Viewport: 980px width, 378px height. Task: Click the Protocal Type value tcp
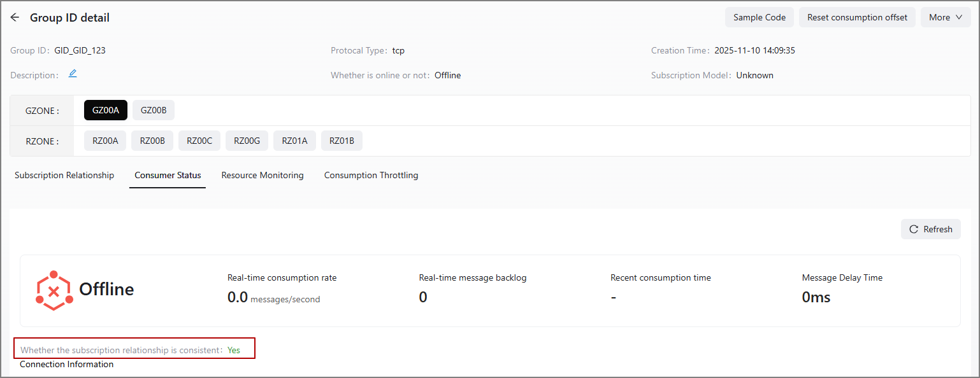pyautogui.click(x=398, y=50)
